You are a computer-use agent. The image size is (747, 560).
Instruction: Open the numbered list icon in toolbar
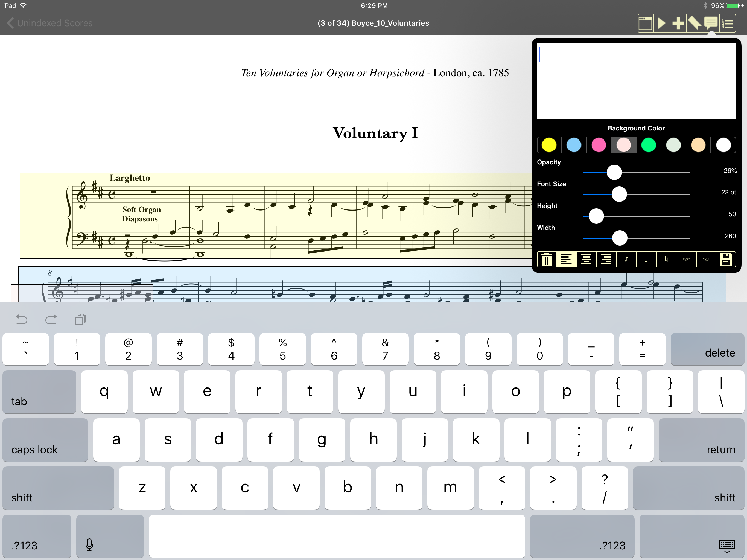(728, 23)
